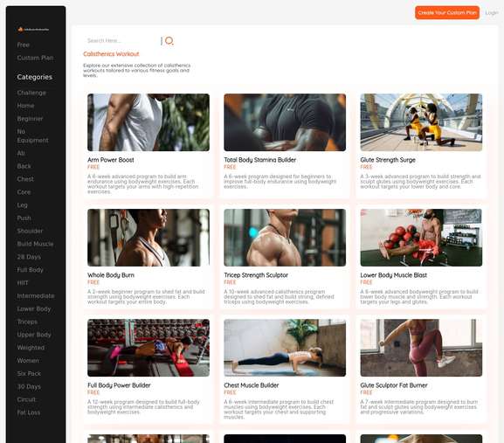Click the Arm Power Boost title
The height and width of the screenshot is (443, 504).
111,160
